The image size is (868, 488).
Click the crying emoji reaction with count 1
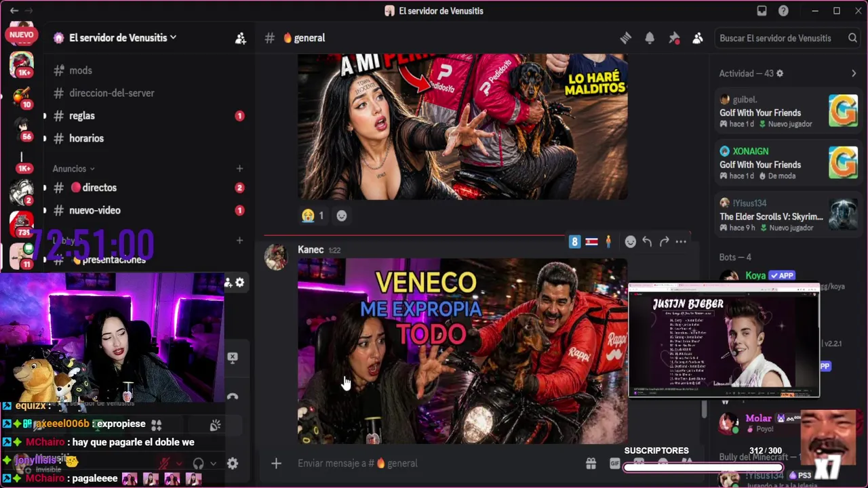[313, 216]
